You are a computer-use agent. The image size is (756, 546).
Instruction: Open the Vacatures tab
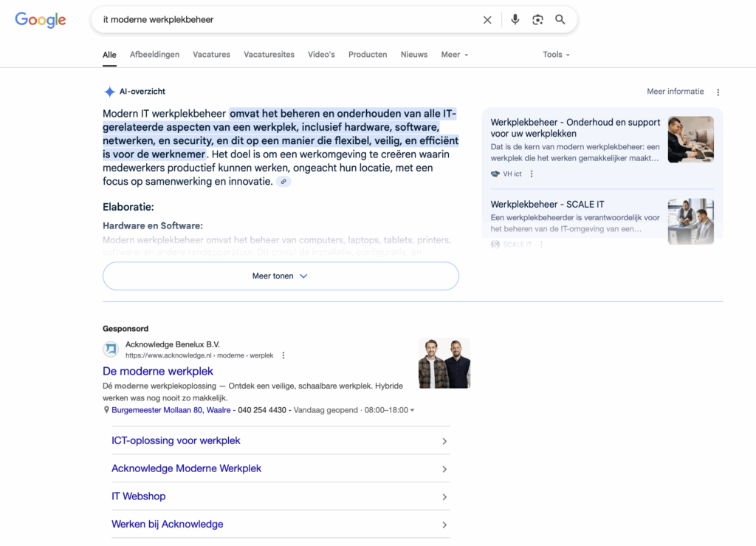(x=211, y=55)
